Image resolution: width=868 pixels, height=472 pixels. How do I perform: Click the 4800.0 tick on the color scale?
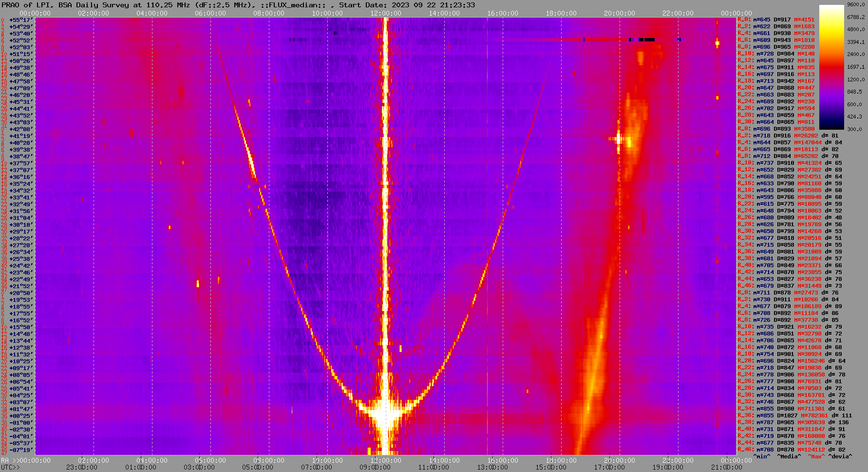856,29
